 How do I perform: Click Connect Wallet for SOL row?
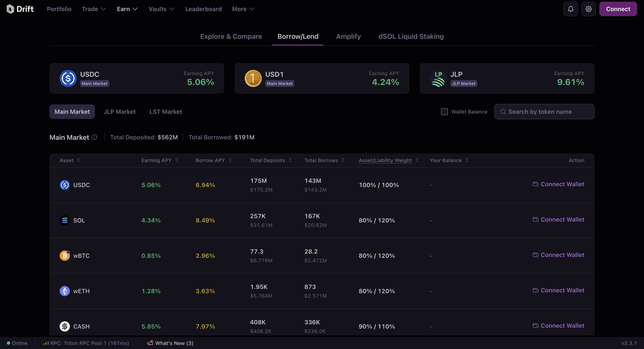(558, 219)
